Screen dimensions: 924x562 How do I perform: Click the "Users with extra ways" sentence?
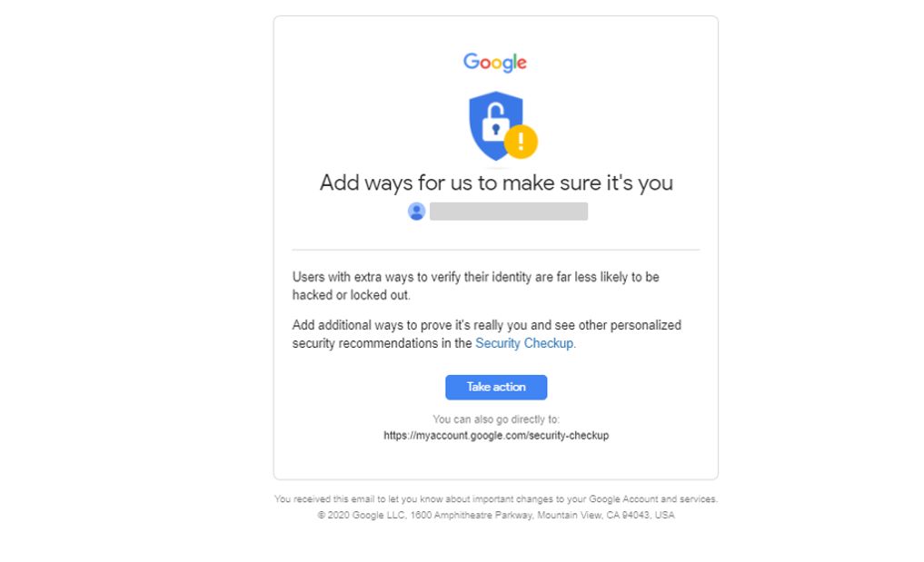(475, 277)
